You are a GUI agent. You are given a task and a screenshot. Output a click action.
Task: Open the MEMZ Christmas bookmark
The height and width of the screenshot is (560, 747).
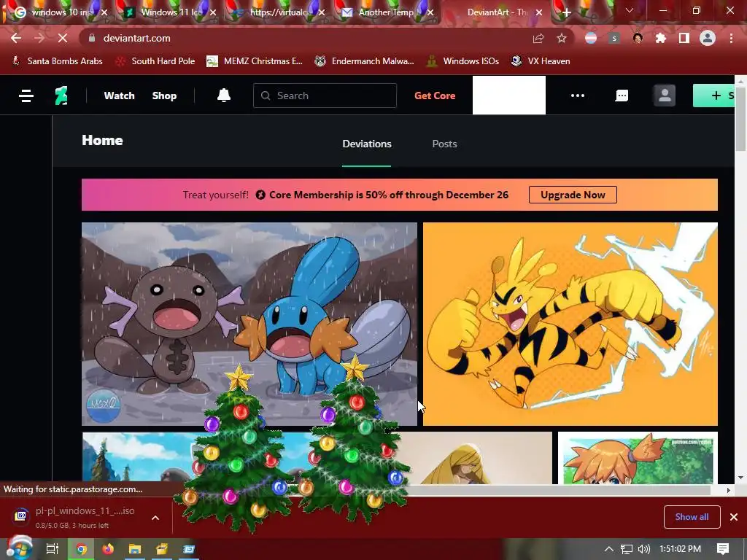(x=255, y=61)
